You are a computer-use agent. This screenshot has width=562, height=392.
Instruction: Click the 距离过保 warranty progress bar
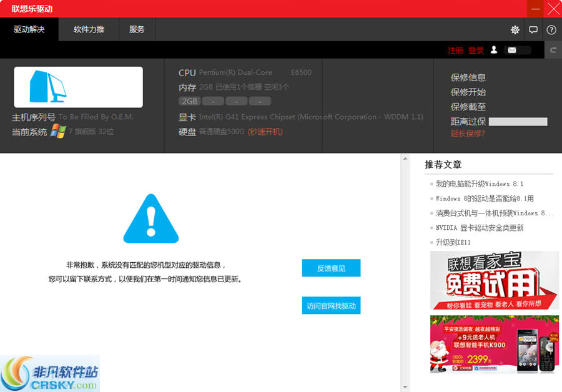pyautogui.click(x=520, y=120)
